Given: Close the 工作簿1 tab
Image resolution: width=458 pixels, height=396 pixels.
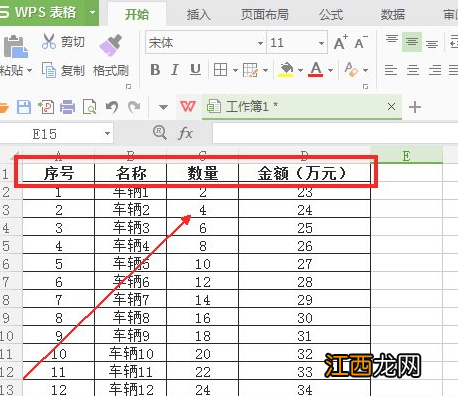Looking at the screenshot, I should [x=391, y=107].
